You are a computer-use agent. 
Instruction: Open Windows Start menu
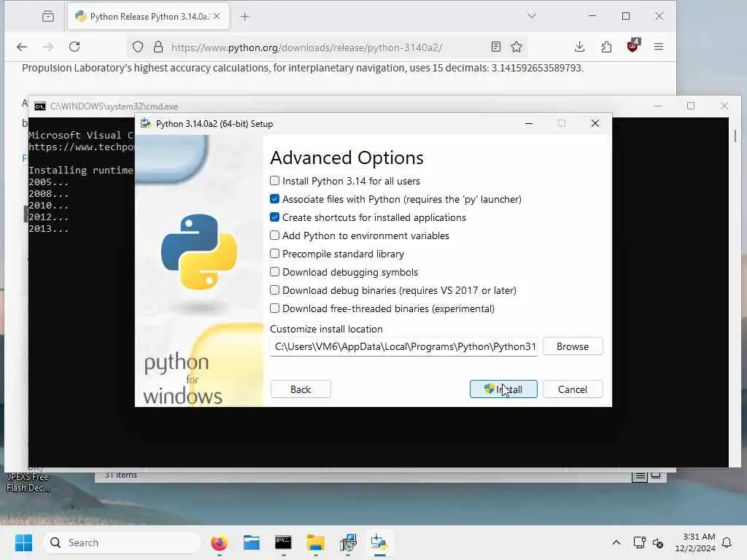[x=23, y=542]
